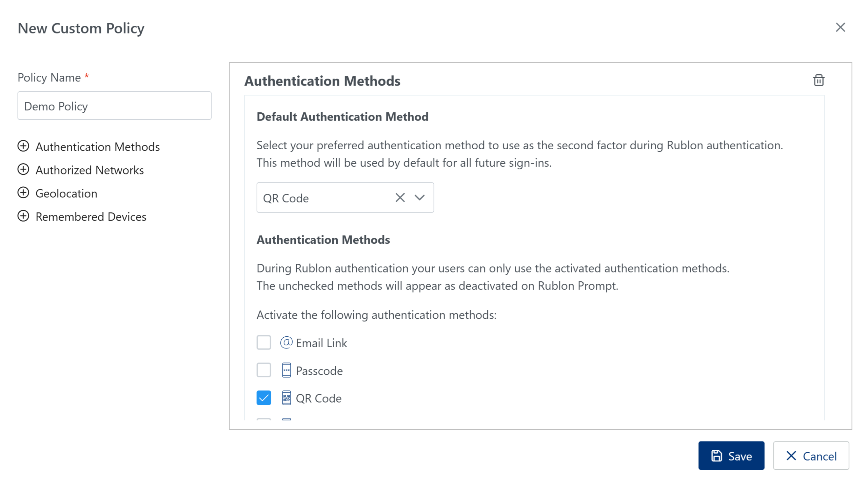This screenshot has width=868, height=486.
Task: Enable the Passcode checkbox
Action: tap(263, 370)
